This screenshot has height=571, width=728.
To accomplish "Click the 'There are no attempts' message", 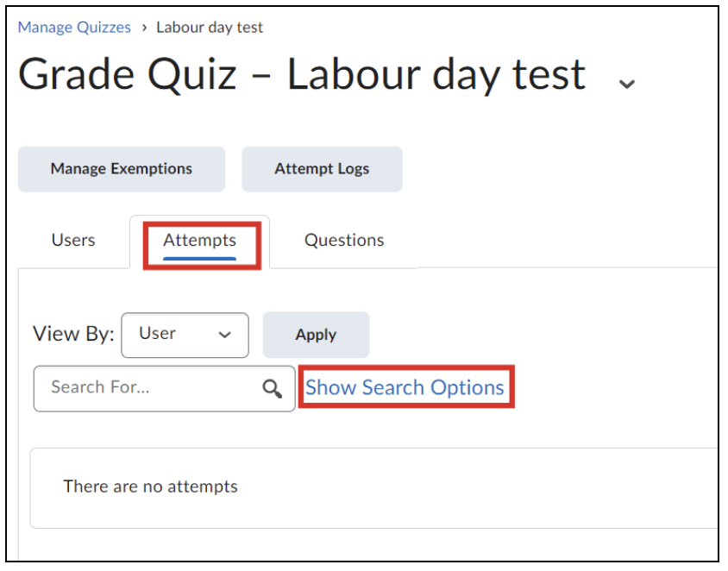I will [150, 486].
